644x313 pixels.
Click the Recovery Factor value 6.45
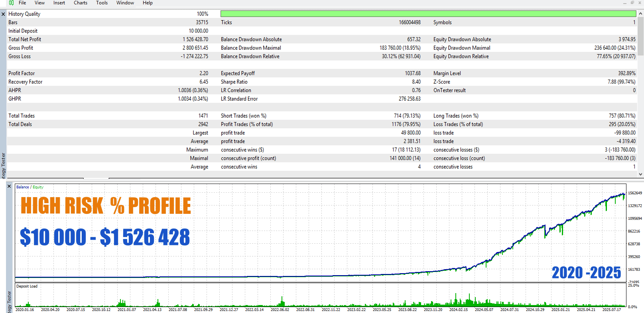click(204, 82)
